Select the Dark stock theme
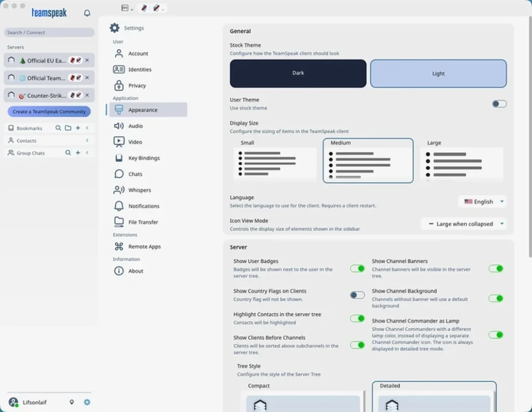Screen dimensions: 532x412 pyautogui.click(x=298, y=73)
